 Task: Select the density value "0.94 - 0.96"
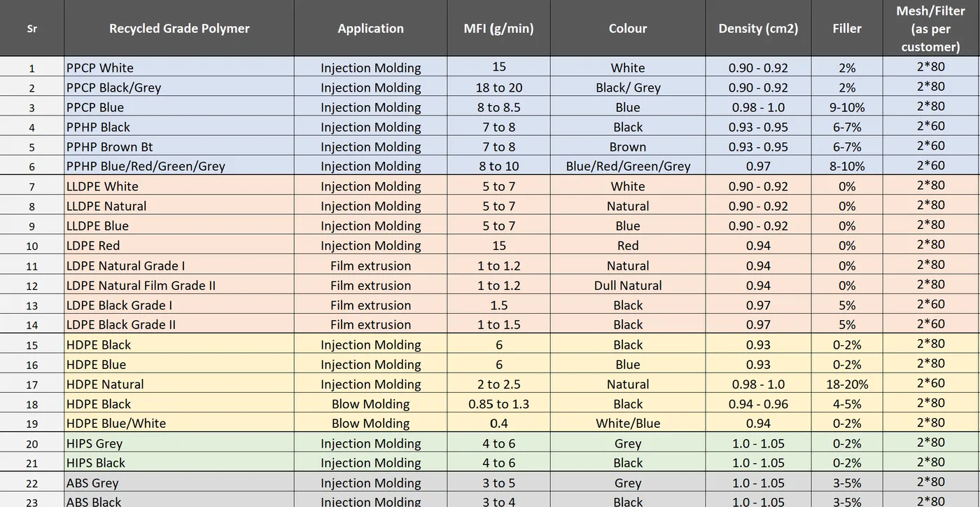click(758, 403)
